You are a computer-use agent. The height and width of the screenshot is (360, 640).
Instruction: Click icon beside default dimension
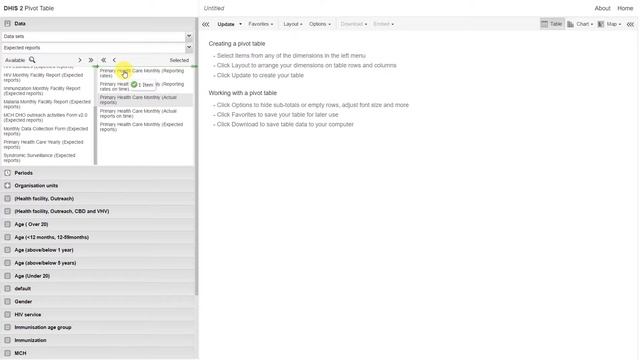pos(7,289)
